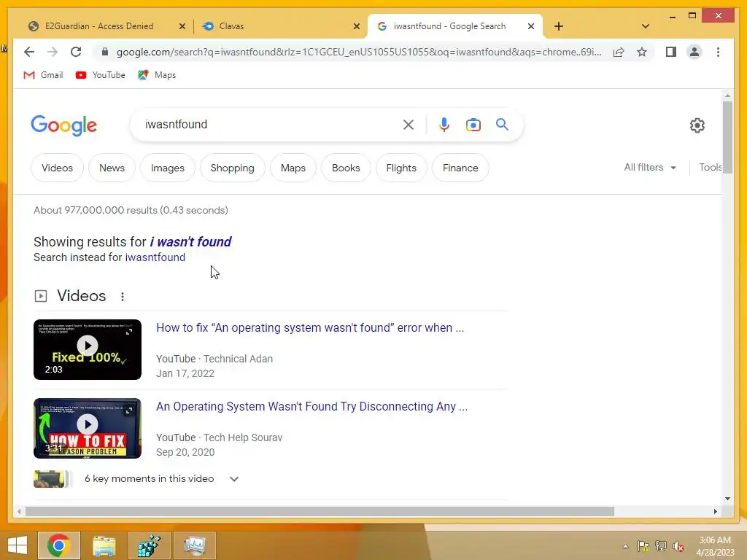Select iwasntfound Google Search tab
Image resolution: width=747 pixels, height=560 pixels.
pos(448,26)
